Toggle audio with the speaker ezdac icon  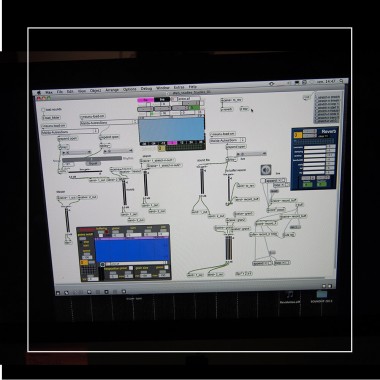pos(266,170)
